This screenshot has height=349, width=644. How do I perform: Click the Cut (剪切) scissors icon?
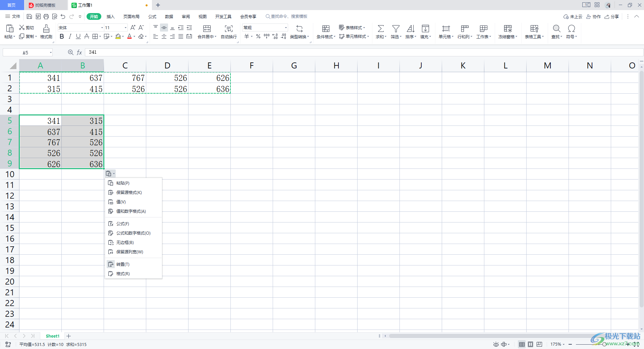coord(22,28)
